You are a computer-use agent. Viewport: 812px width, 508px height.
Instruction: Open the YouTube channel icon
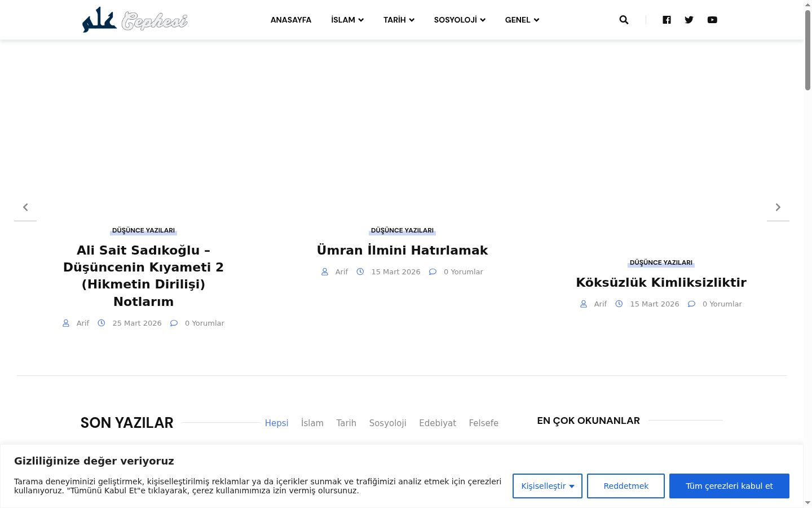712,20
